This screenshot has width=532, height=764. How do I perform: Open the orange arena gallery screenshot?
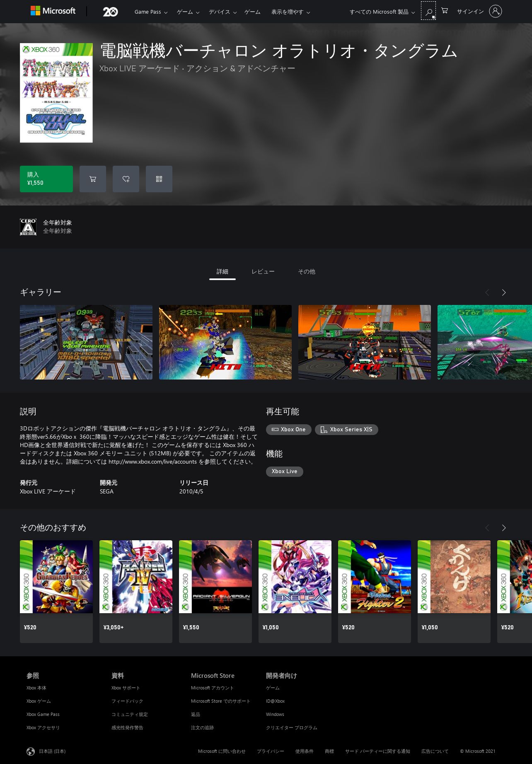[x=365, y=342]
